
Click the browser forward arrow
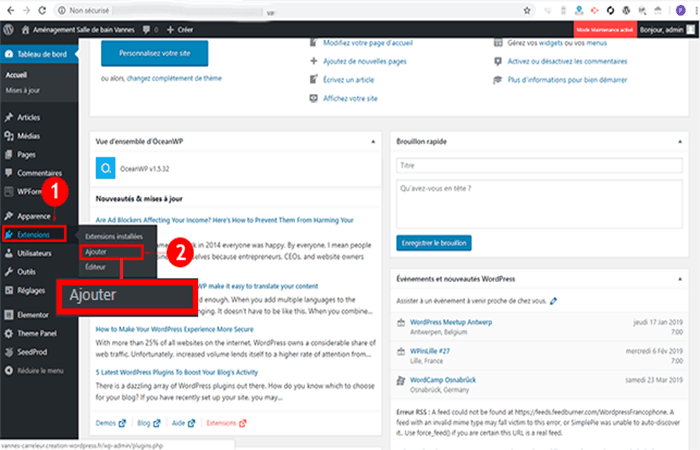coord(26,10)
